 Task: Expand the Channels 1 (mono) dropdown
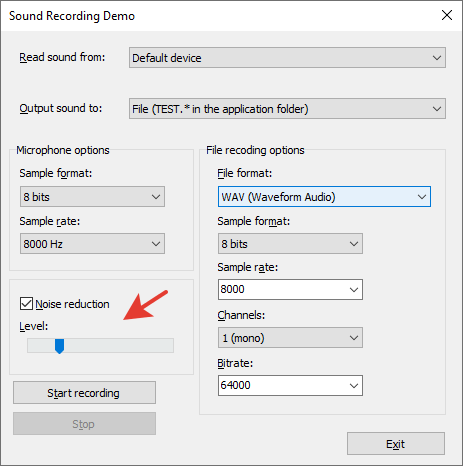[290, 338]
